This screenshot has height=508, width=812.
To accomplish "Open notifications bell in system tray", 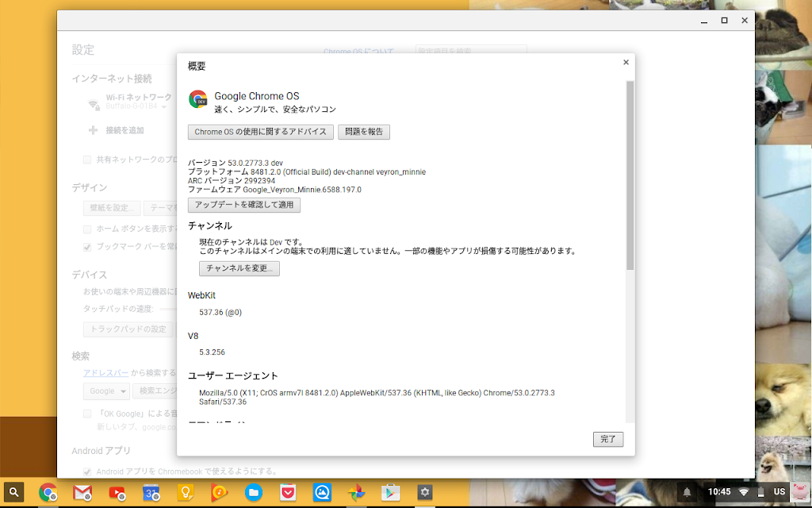I will 687,492.
